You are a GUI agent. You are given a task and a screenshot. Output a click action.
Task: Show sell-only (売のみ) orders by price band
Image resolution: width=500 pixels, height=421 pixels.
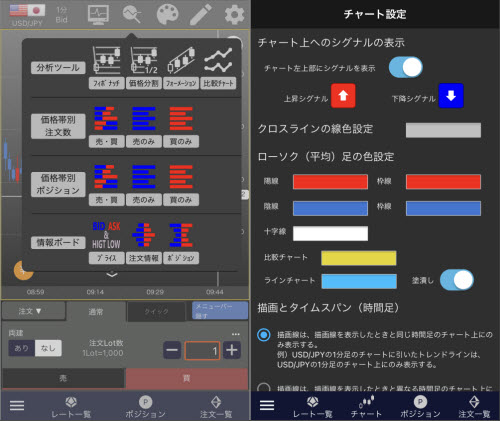144,127
